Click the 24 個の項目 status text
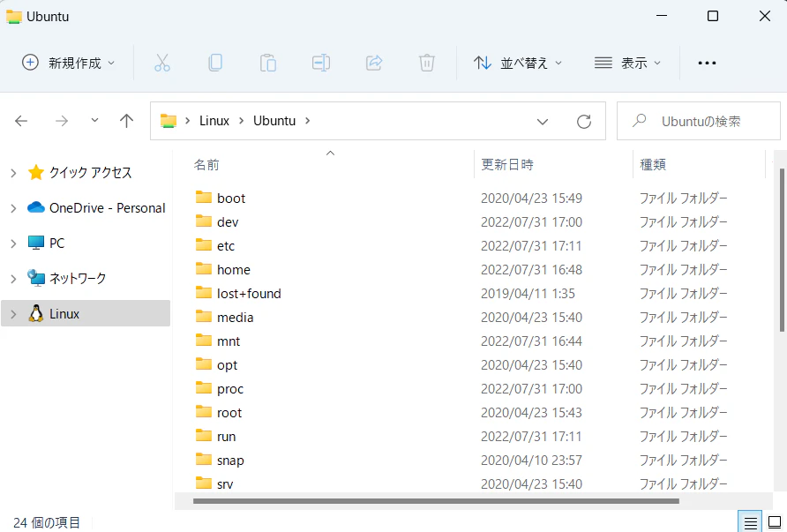The image size is (787, 532). coord(46,522)
